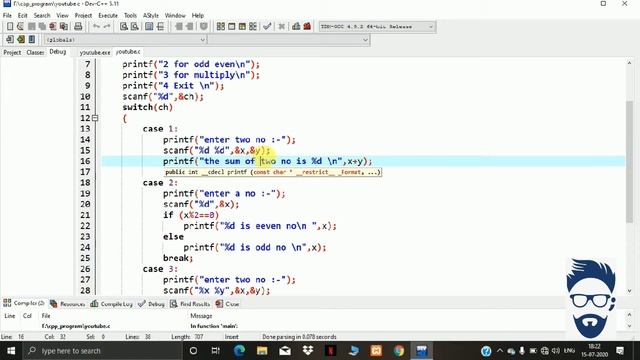Open Task View on the taskbar
This screenshot has width=640, height=360.
(x=216, y=351)
